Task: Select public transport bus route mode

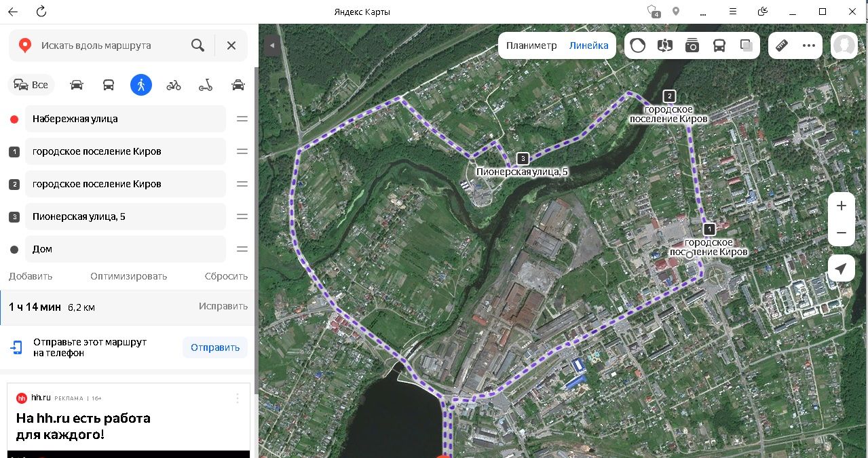Action: (x=109, y=85)
